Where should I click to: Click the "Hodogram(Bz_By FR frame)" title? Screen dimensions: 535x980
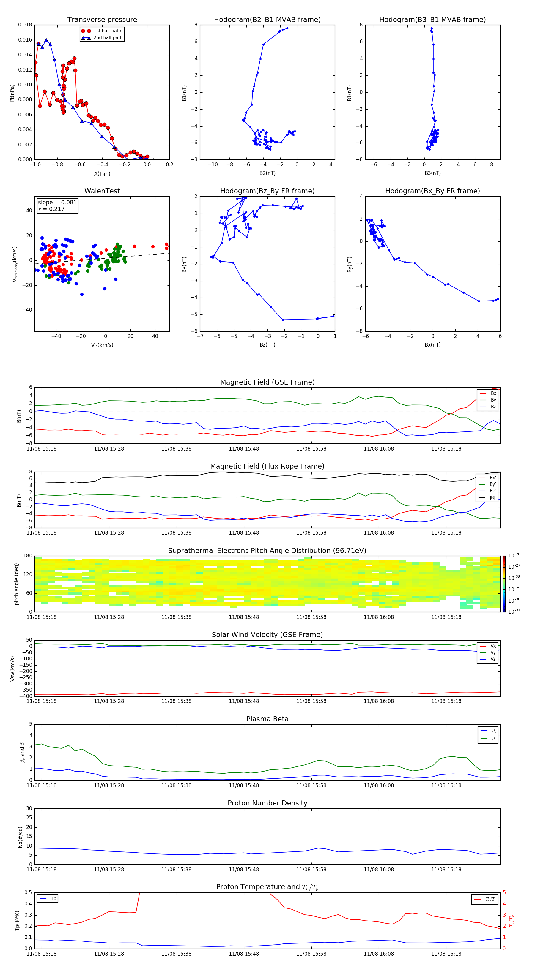pos(267,191)
